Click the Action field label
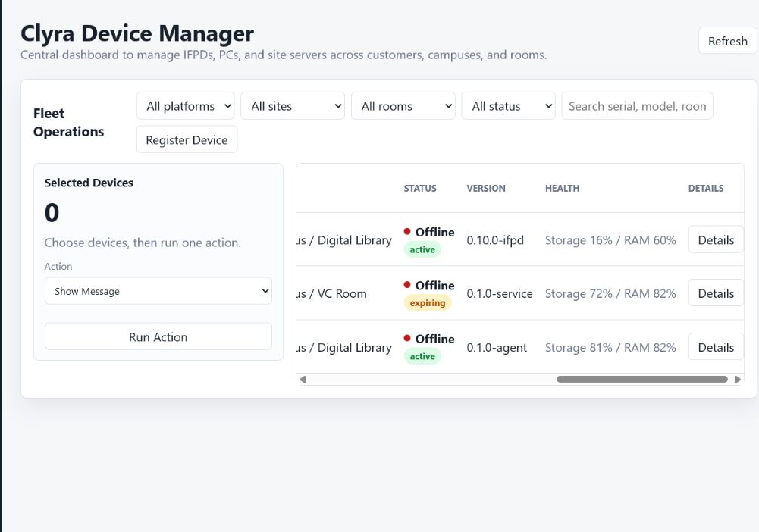 pos(58,266)
